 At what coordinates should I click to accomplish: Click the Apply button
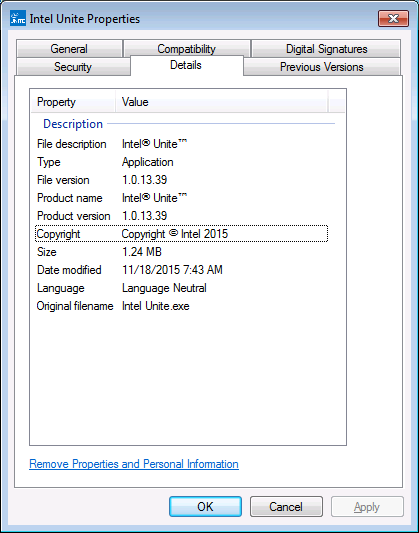coord(367,506)
